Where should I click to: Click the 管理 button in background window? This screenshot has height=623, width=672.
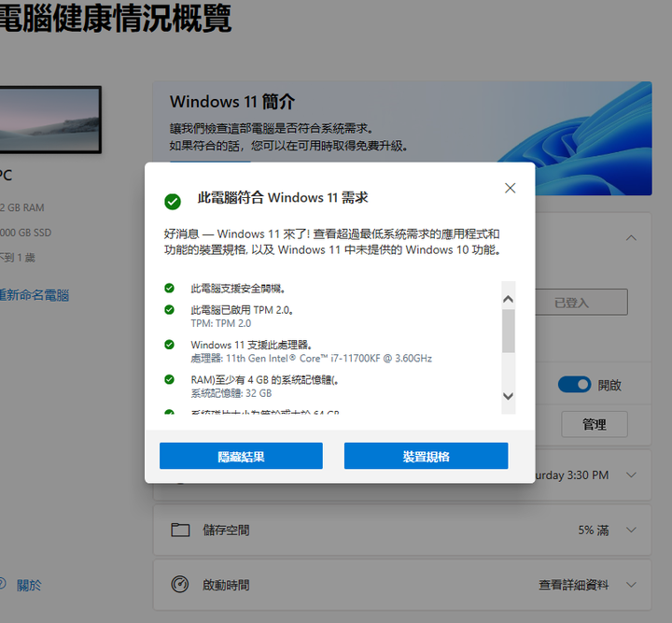coord(595,424)
